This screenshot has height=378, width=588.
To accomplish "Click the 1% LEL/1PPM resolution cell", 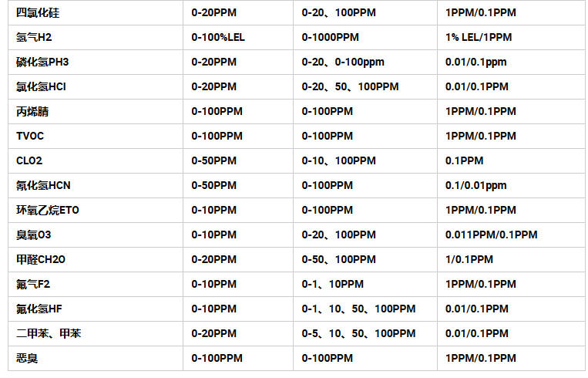I will pyautogui.click(x=479, y=37).
